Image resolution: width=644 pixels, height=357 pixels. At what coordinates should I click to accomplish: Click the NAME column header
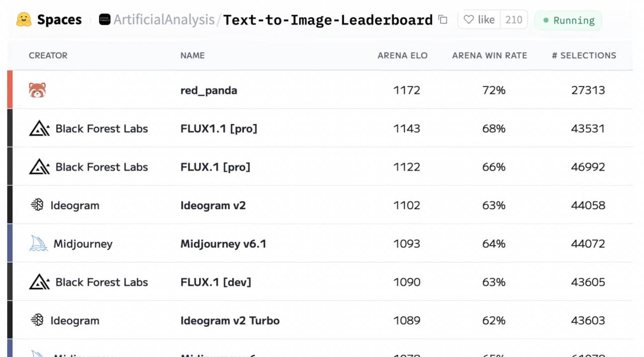click(x=193, y=55)
